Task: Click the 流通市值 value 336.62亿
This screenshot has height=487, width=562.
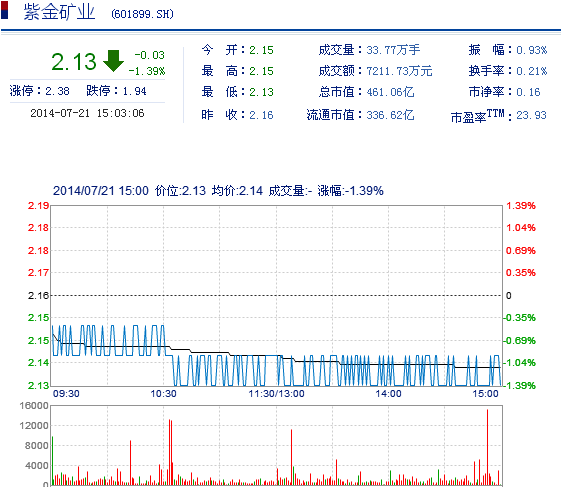Action: click(x=390, y=115)
